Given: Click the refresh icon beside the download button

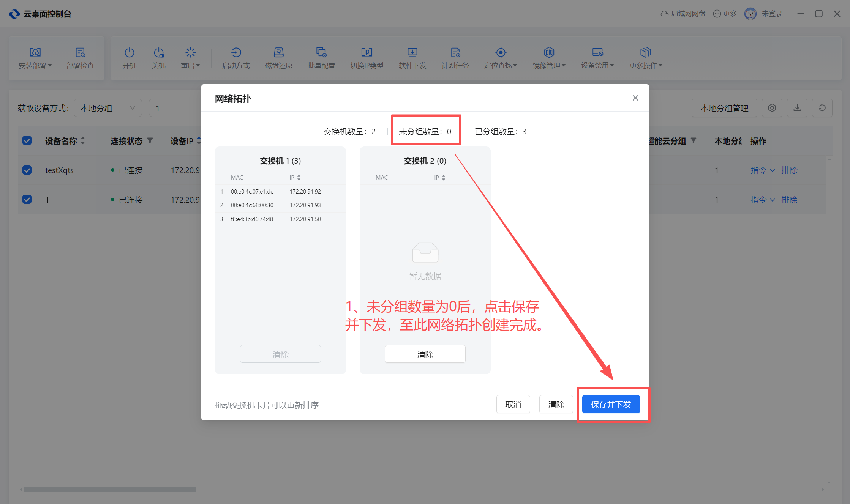Looking at the screenshot, I should (822, 108).
